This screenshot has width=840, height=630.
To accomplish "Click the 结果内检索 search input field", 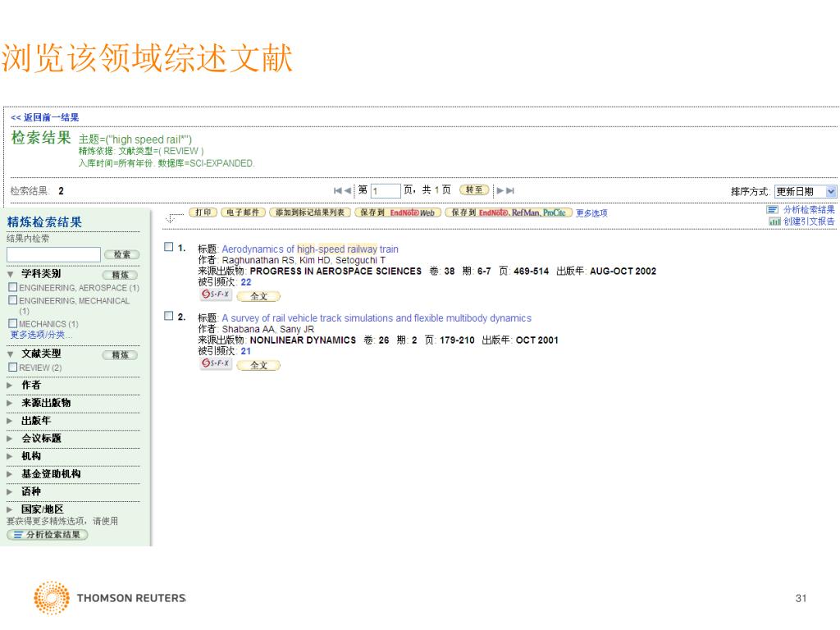I will coord(53,254).
